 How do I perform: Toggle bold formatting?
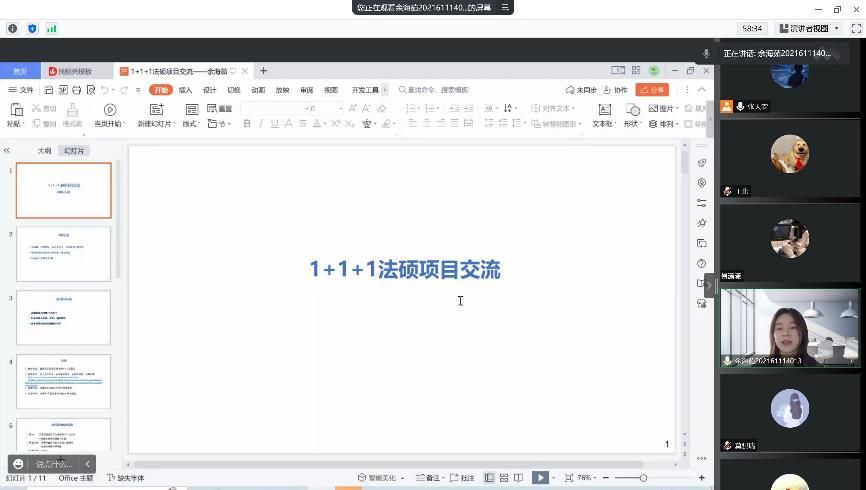[246, 124]
